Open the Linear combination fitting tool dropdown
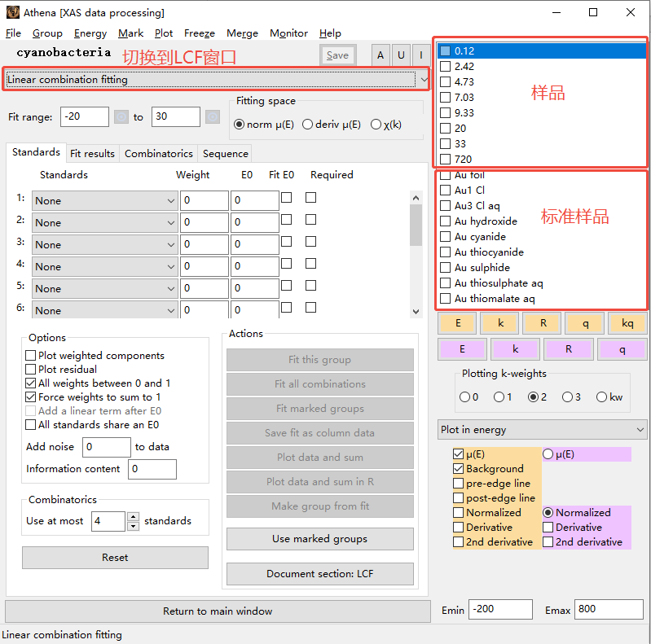The width and height of the screenshot is (651, 644). [x=217, y=80]
